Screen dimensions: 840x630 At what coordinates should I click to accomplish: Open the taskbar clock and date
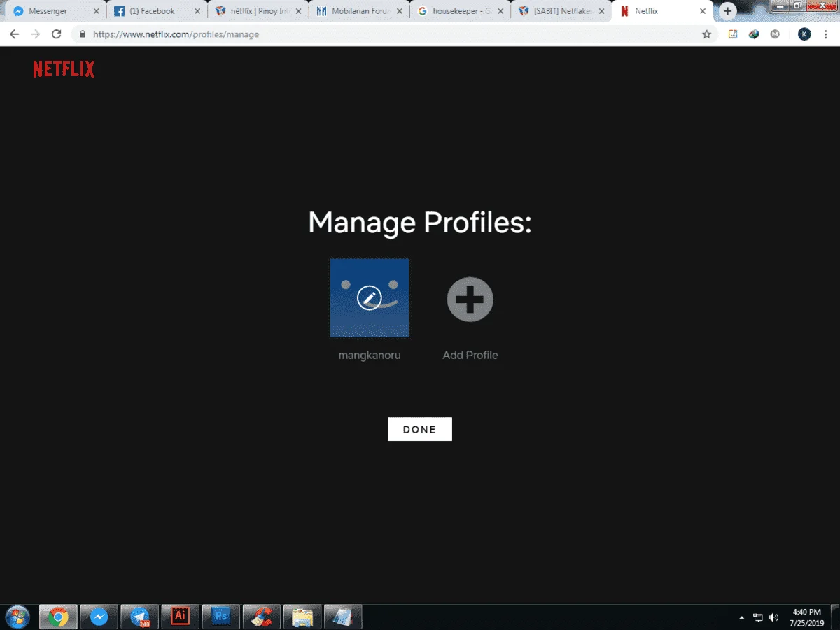pos(806,617)
